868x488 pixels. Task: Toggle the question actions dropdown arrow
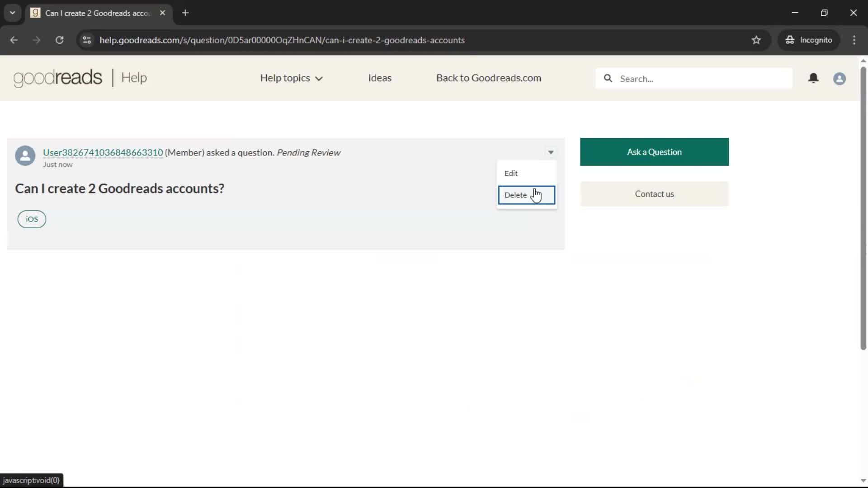[x=551, y=152]
